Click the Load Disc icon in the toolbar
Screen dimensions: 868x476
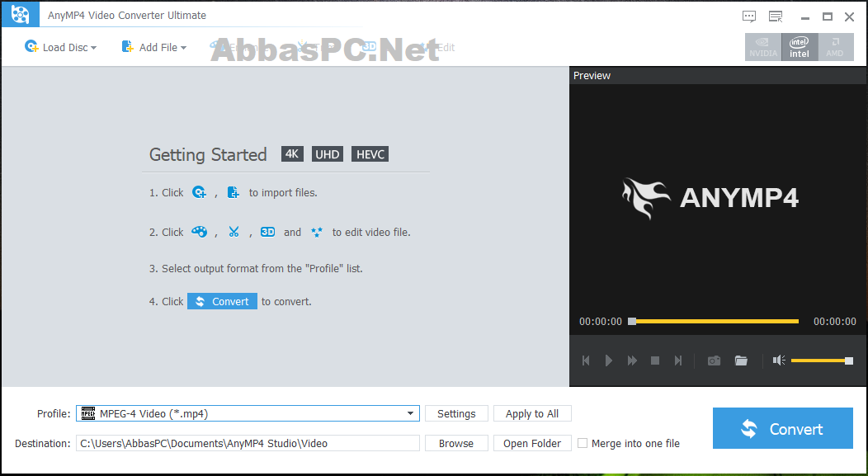point(31,47)
